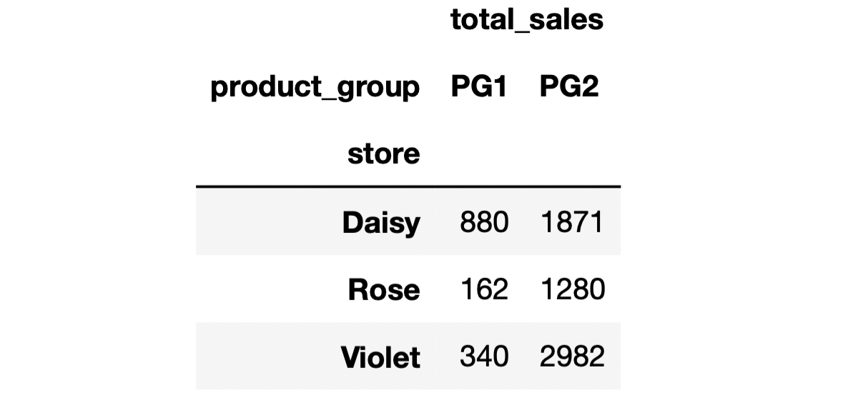868x393 pixels.
Task: Click the blank cell left of total_sales
Action: tap(315, 20)
